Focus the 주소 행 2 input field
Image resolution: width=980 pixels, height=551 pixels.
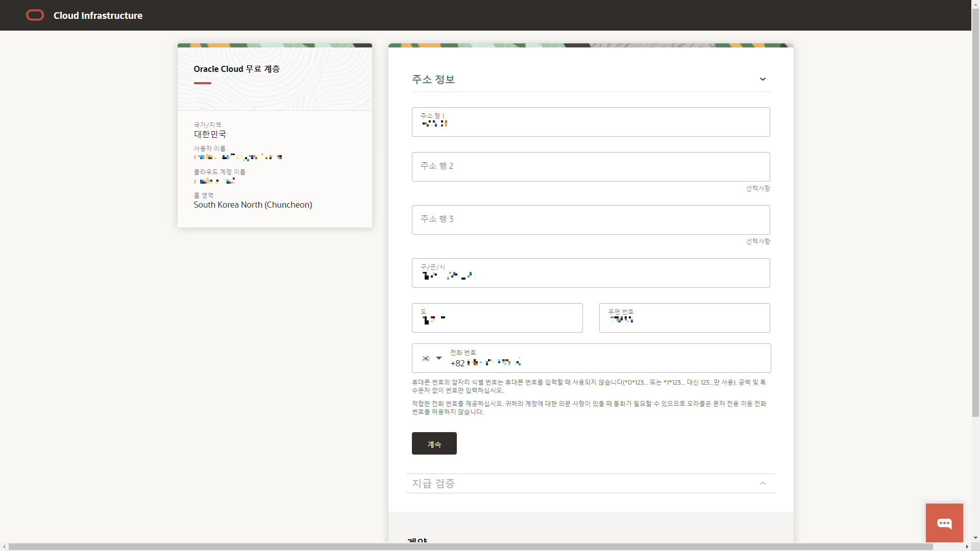pyautogui.click(x=591, y=167)
